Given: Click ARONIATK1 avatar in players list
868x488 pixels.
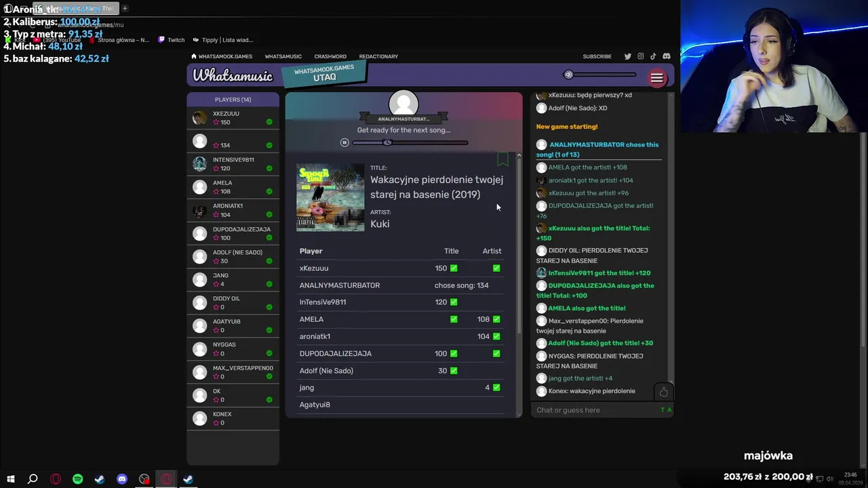Looking at the screenshot, I should pos(199,210).
